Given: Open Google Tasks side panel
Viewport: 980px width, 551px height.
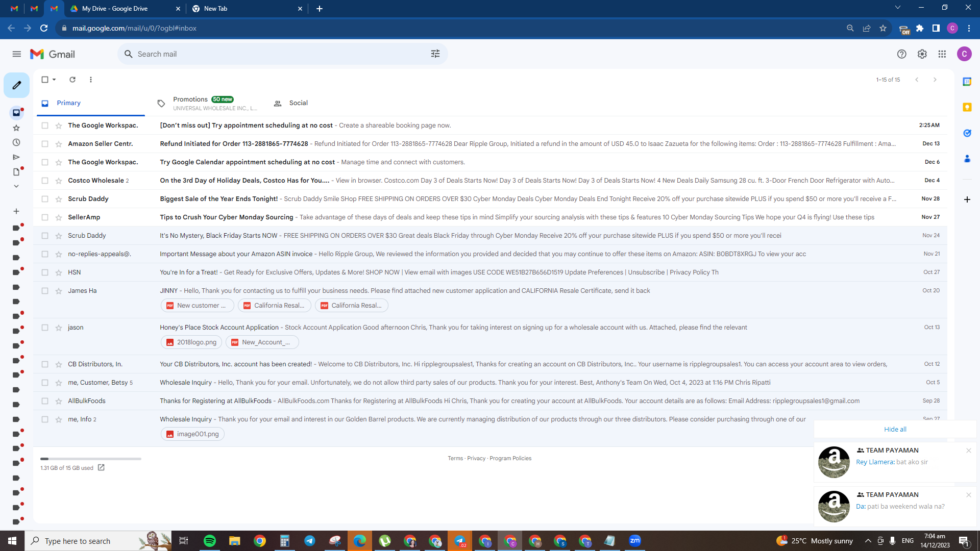Looking at the screenshot, I should (x=967, y=133).
